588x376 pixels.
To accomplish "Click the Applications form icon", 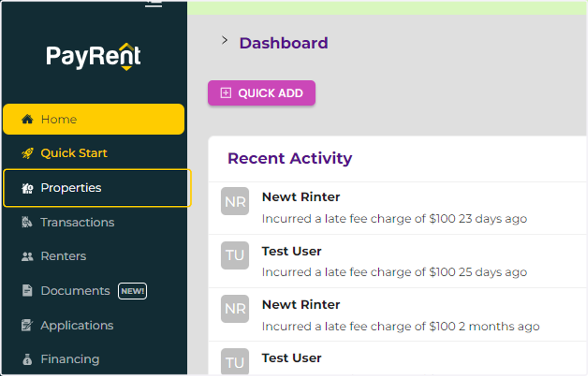I will [x=27, y=325].
